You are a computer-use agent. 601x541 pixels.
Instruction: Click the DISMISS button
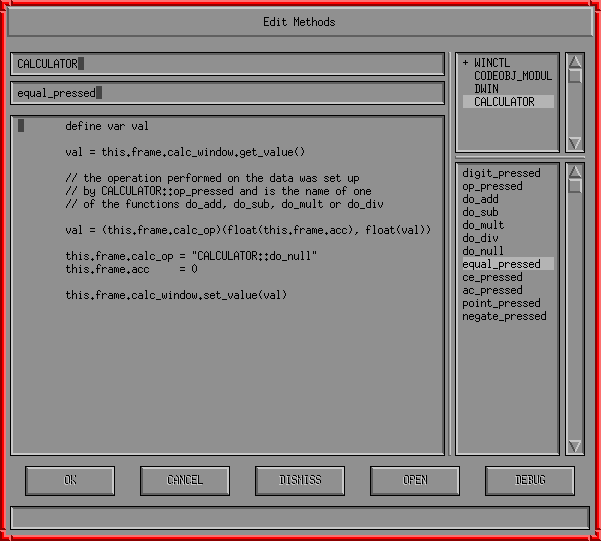300,480
